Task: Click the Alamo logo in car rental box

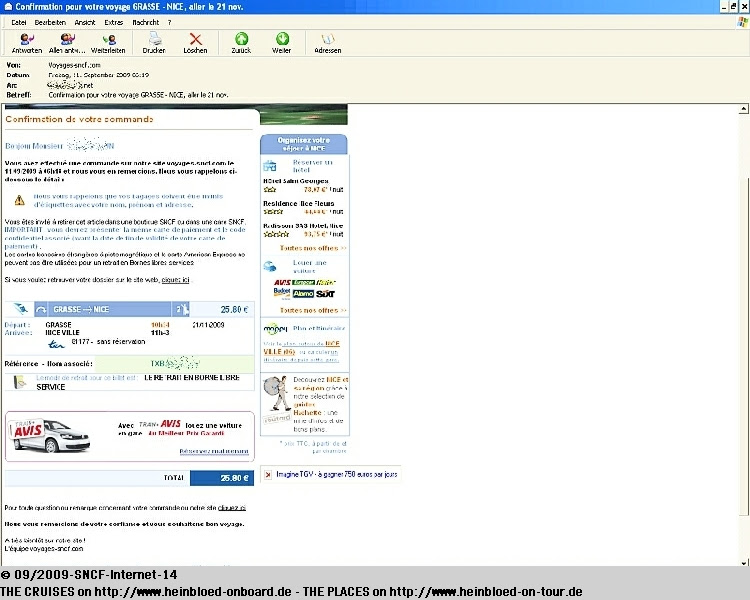Action: coord(303,294)
